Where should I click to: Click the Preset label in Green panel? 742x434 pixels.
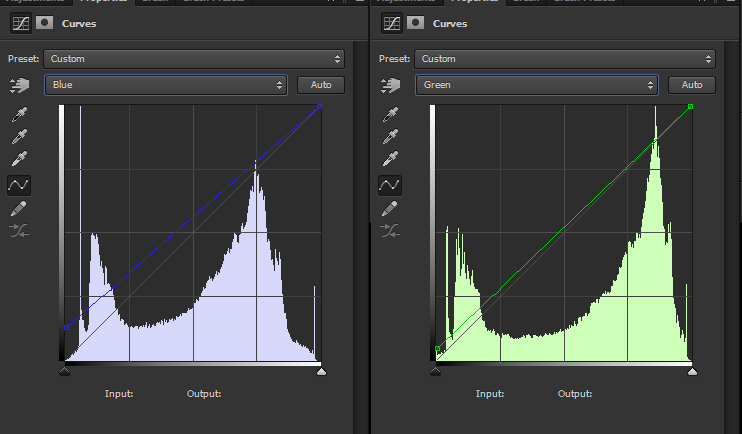click(x=394, y=59)
